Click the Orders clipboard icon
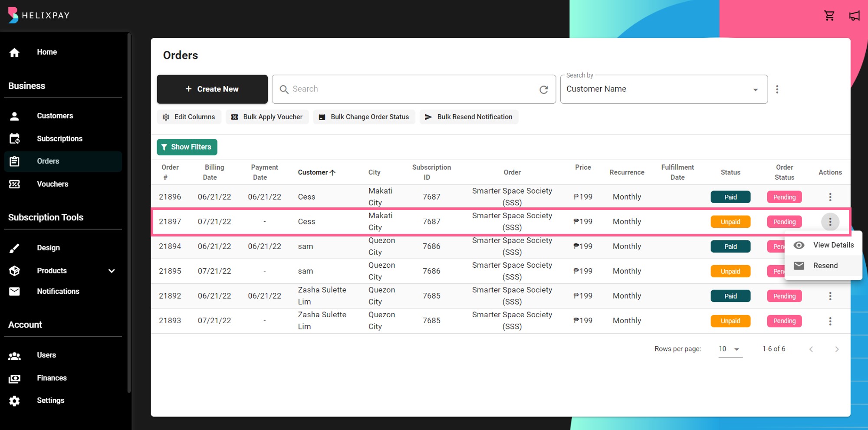Screen dimensions: 868x430 [x=14, y=161]
